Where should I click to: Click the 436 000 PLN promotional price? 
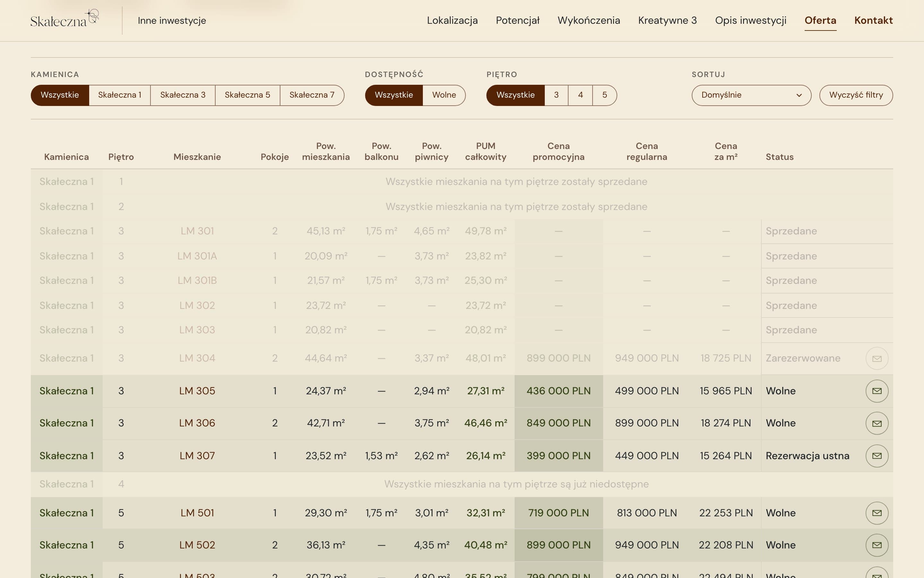(x=558, y=391)
